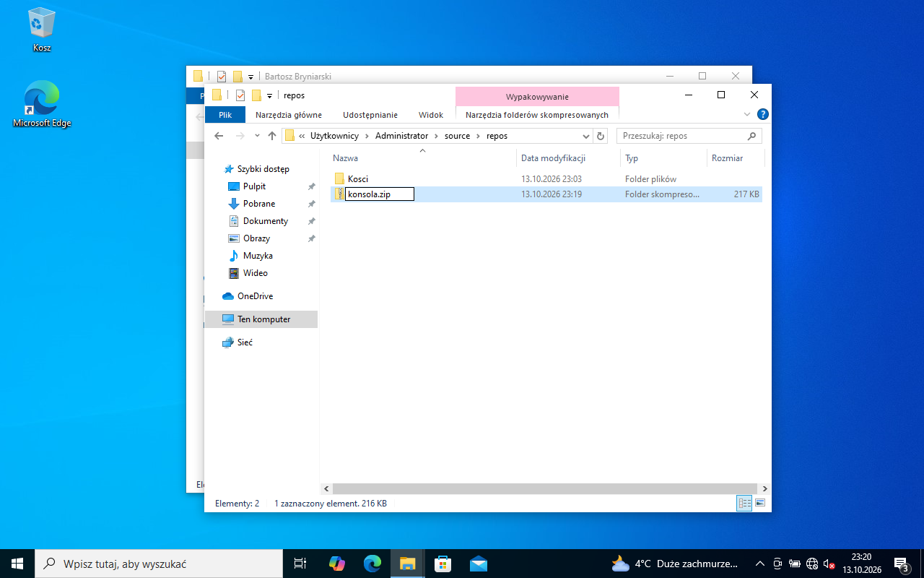Viewport: 924px width, 578px height.
Task: Open Quick Access Toolbar customize dropdown in repos window
Action: [x=269, y=95]
